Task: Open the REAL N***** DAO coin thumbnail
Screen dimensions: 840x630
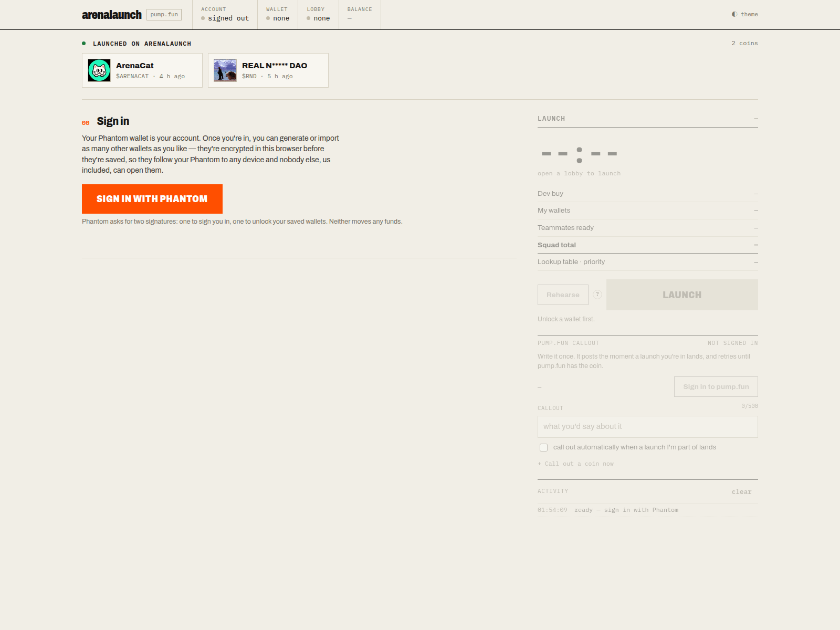Action: tap(225, 70)
